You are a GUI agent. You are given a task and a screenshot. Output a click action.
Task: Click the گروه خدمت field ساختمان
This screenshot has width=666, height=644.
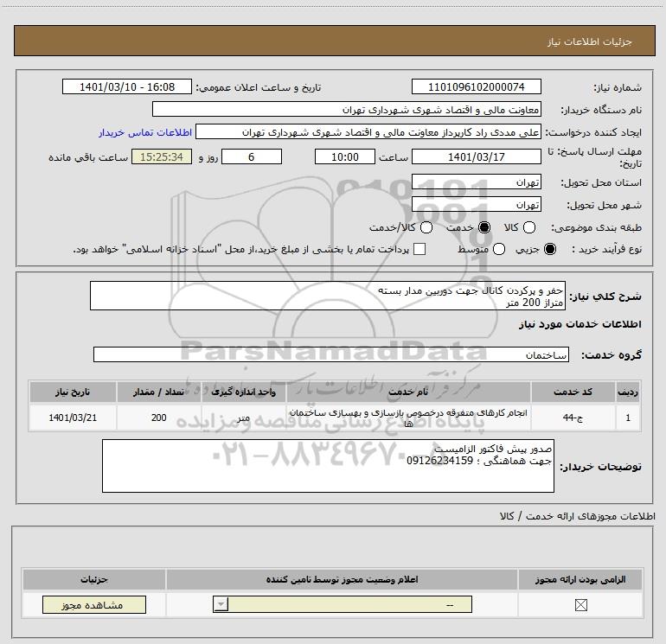click(331, 355)
